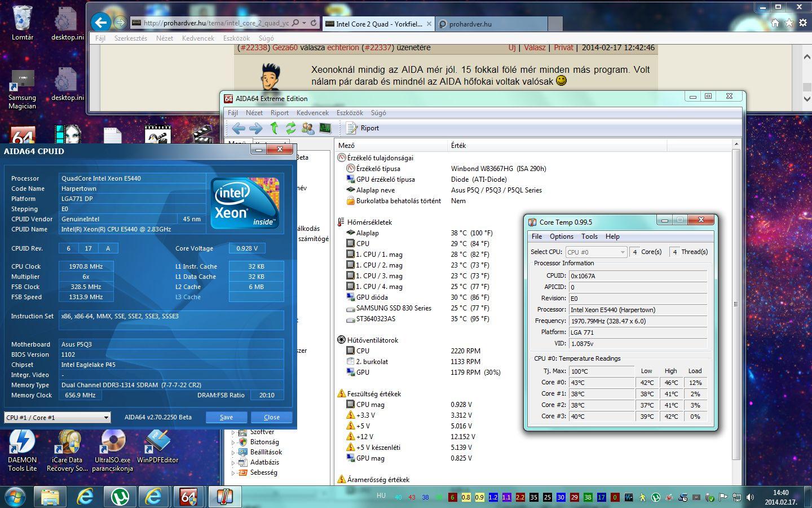
Task: Open Eszközök menu in AIDA64
Action: (x=350, y=113)
